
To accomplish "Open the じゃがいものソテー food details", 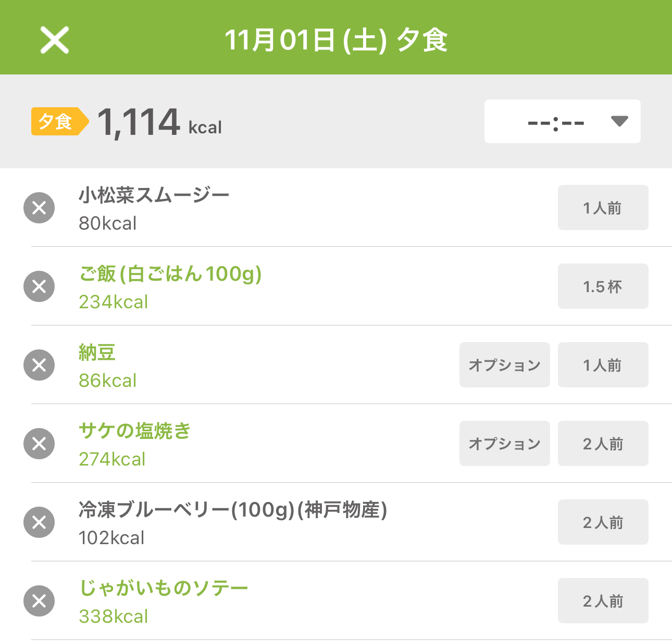I will [164, 588].
